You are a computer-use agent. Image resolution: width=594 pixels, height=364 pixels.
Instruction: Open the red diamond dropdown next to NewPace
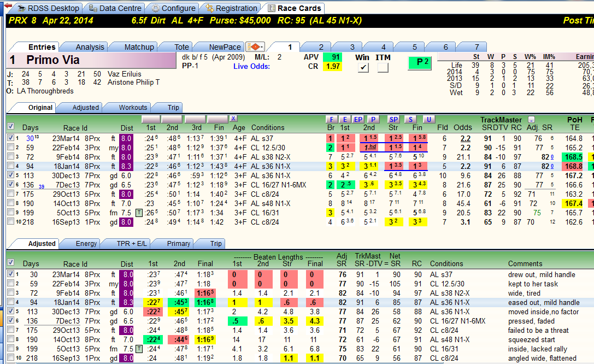255,46
